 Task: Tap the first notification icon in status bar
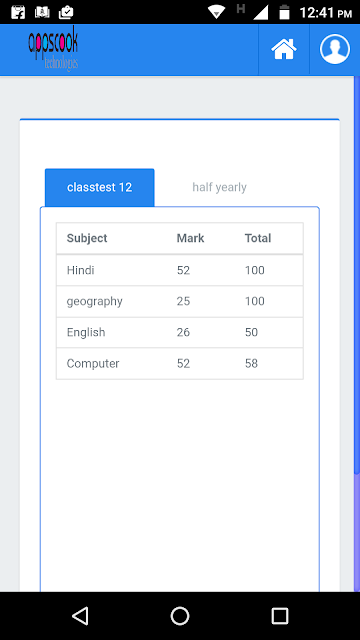point(18,12)
